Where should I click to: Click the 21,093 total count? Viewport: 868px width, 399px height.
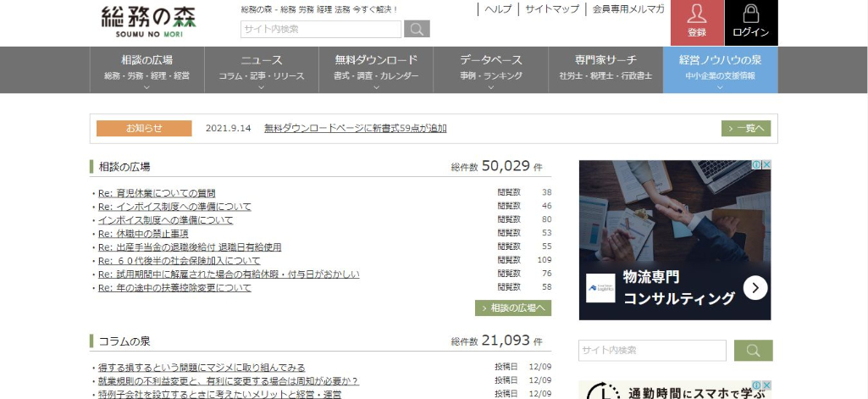click(506, 340)
